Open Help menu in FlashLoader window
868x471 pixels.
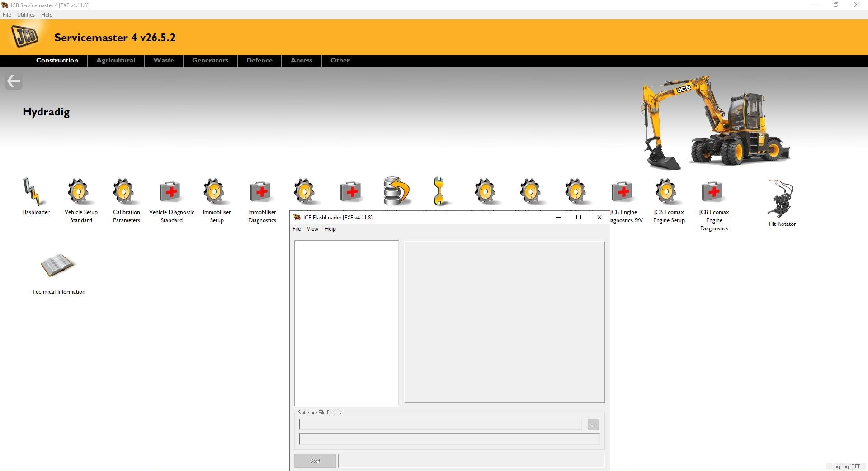[330, 229]
